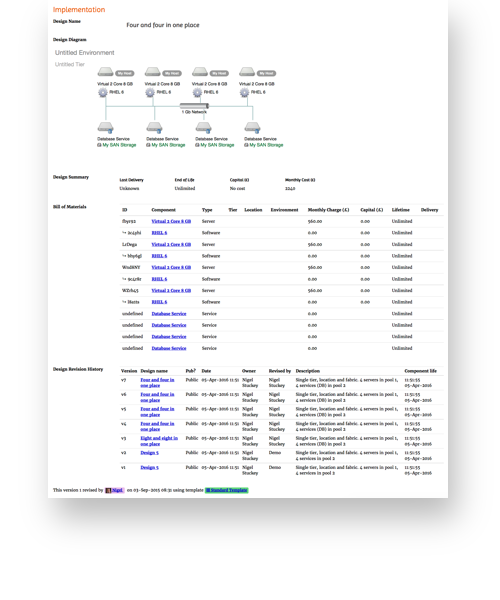Click the Location column header
This screenshot has height=600, width=500.
[253, 210]
